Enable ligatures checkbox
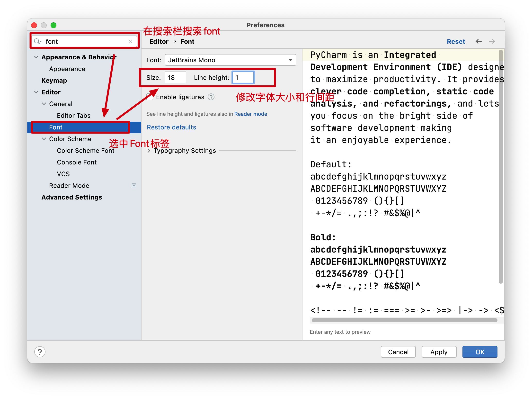The width and height of the screenshot is (532, 399). (x=150, y=97)
